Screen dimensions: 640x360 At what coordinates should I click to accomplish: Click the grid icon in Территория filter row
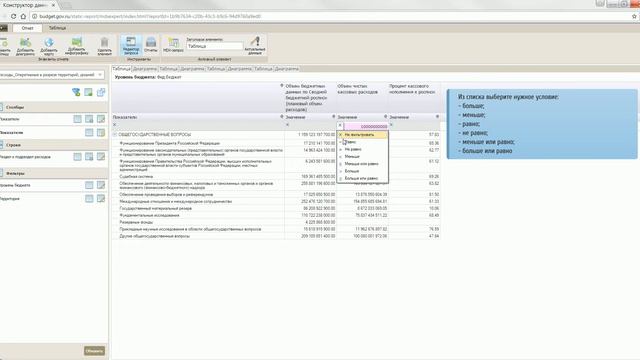click(89, 199)
